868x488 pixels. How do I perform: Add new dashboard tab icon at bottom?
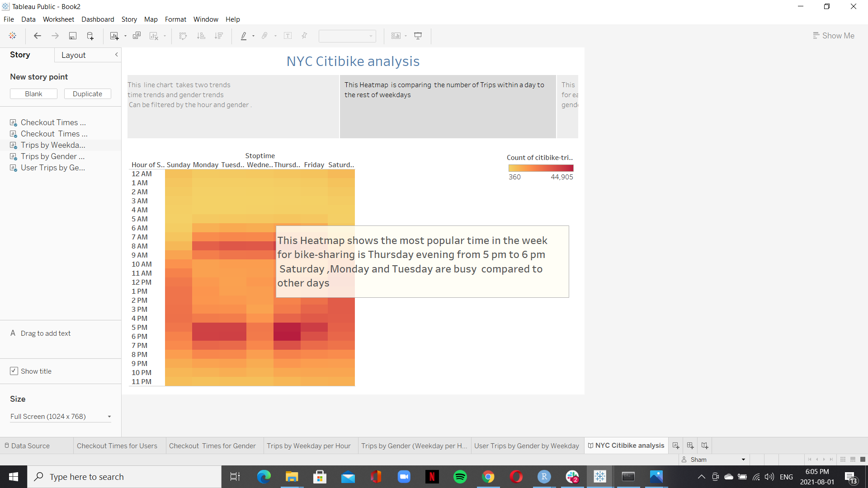tap(690, 446)
